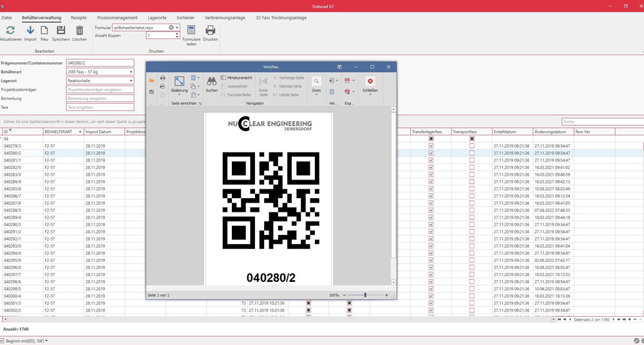Toggle Transferlagerfass checkbox in 040290/3 row
The width and height of the screenshot is (644, 345).
tap(431, 224)
